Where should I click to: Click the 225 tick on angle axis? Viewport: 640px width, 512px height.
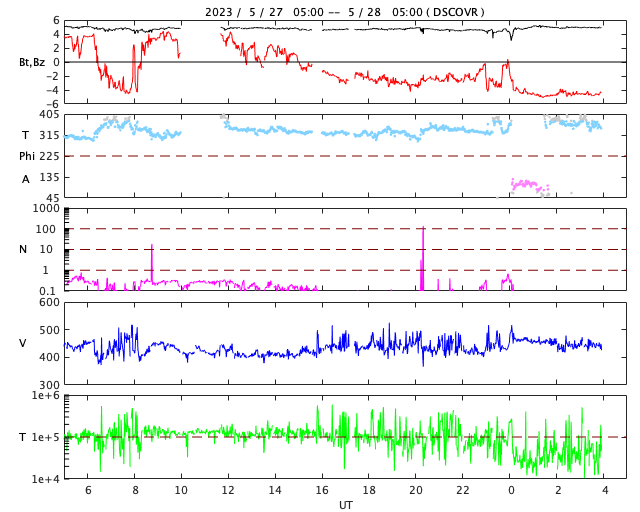(x=49, y=156)
